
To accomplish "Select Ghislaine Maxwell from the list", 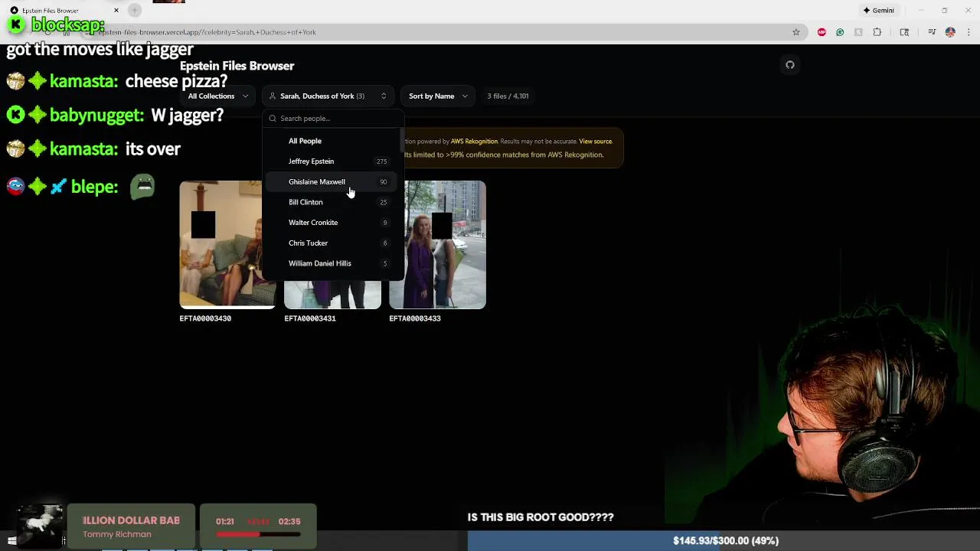I will [333, 182].
